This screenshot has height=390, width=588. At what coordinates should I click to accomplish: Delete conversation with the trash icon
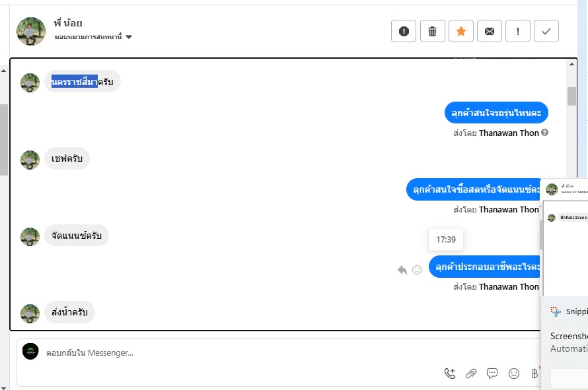[432, 31]
